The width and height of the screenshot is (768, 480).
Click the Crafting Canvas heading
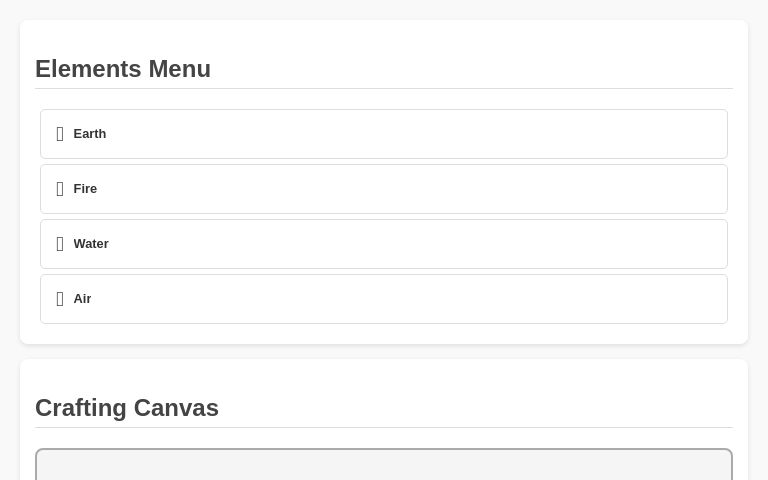click(127, 408)
